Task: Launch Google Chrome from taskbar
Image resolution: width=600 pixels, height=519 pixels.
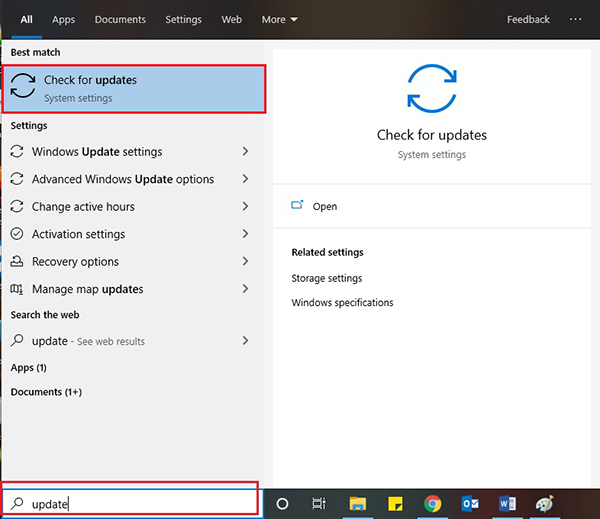Action: coord(432,504)
